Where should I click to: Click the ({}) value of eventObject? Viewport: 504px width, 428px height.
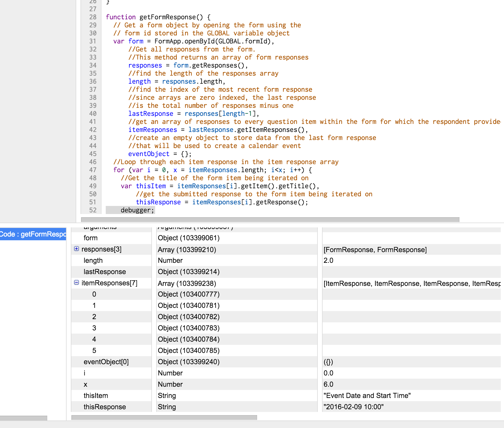pos(328,362)
